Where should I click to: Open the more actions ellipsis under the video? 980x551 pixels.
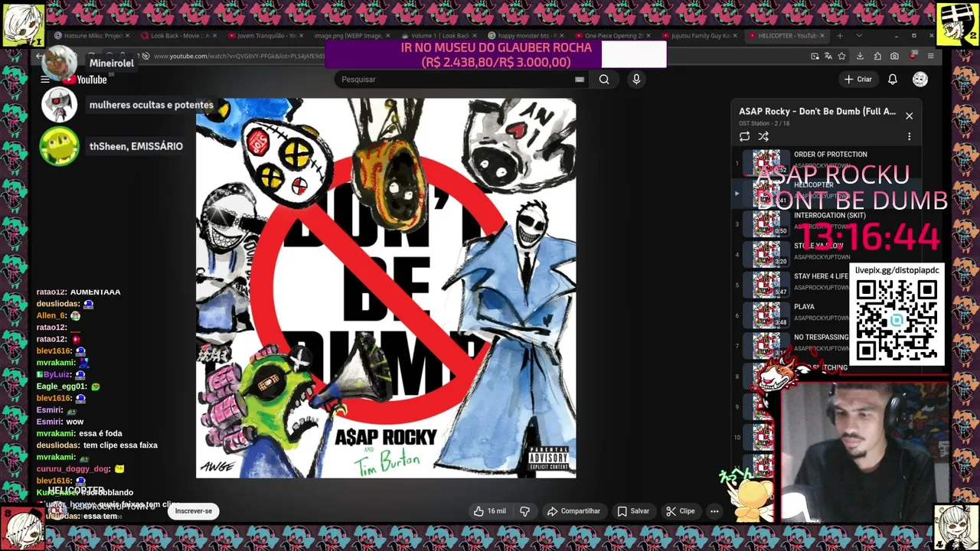714,511
